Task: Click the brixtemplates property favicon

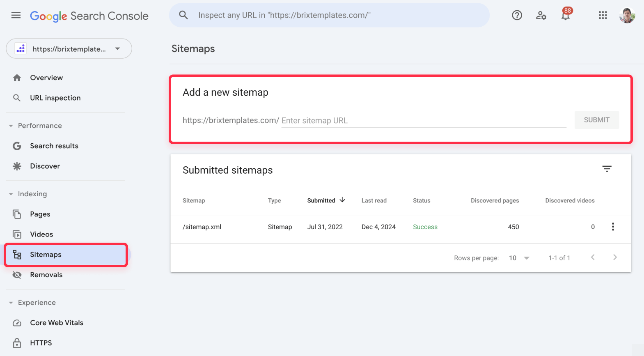Action: 21,48
